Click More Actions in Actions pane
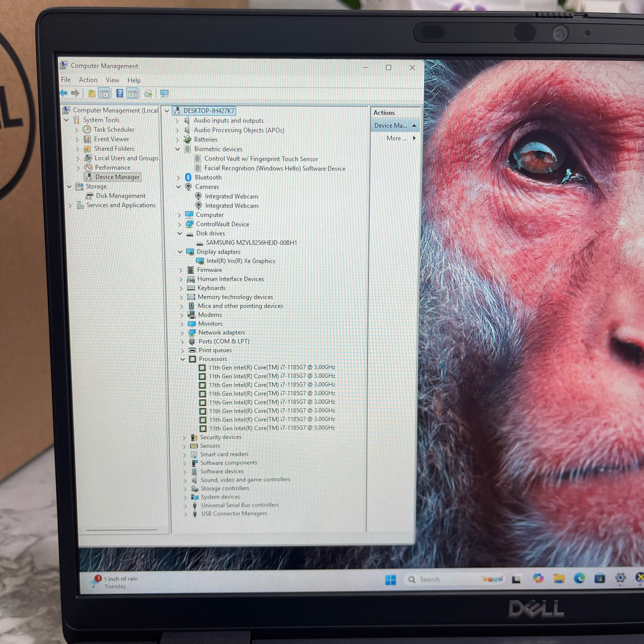This screenshot has width=644, height=644. [396, 138]
